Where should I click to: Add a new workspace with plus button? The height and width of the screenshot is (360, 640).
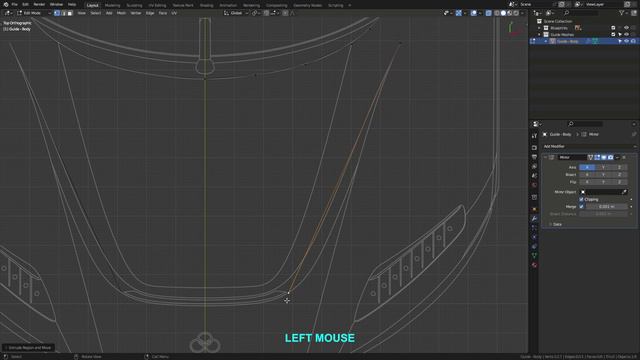(349, 5)
